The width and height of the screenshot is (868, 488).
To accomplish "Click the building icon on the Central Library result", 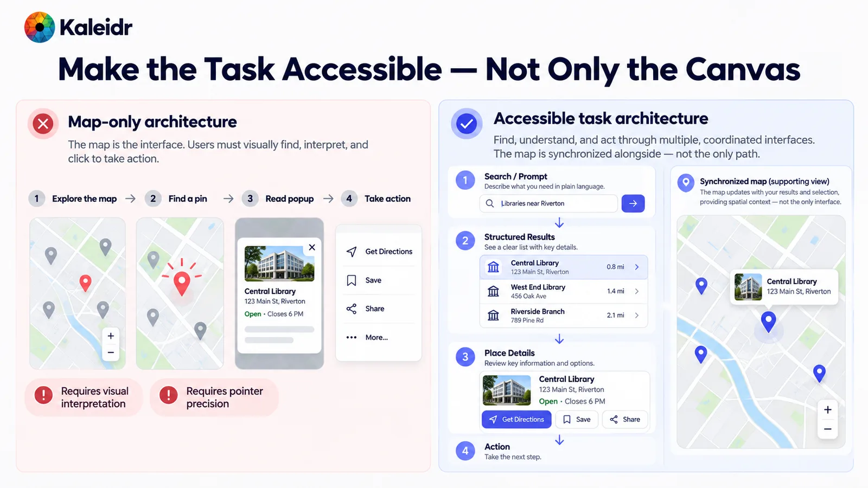I will 493,267.
